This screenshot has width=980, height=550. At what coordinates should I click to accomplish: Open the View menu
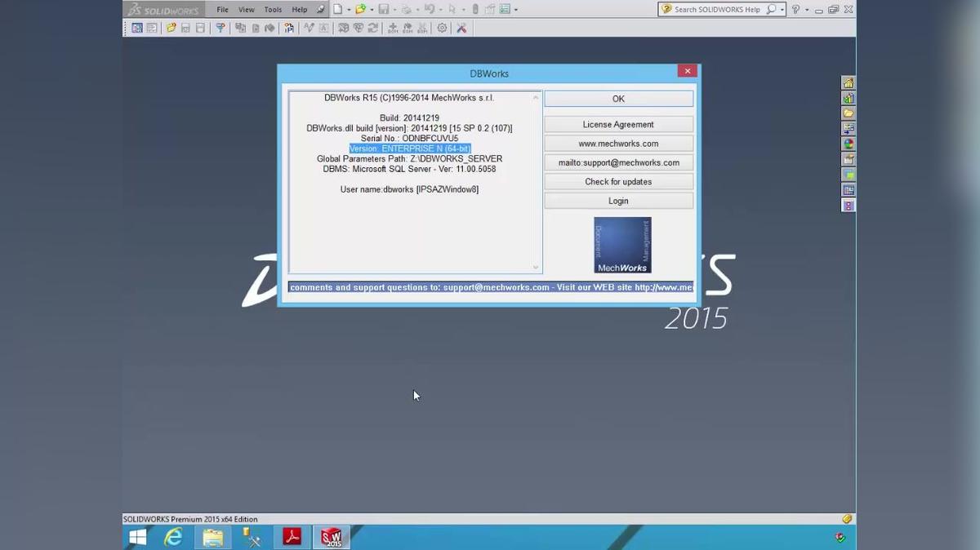tap(246, 10)
